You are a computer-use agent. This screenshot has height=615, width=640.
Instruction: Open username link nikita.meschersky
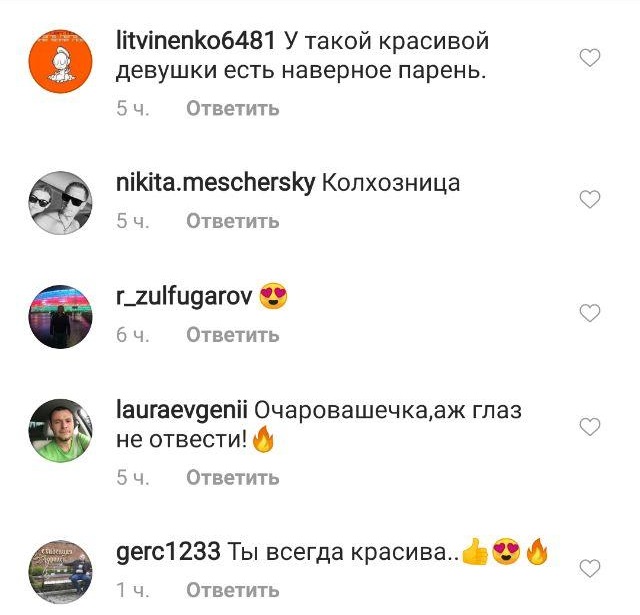tap(216, 183)
